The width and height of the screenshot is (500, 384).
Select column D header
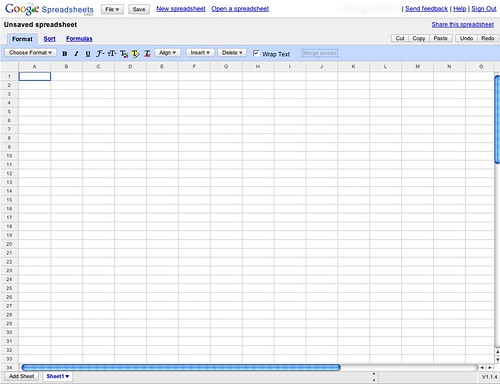(x=130, y=67)
